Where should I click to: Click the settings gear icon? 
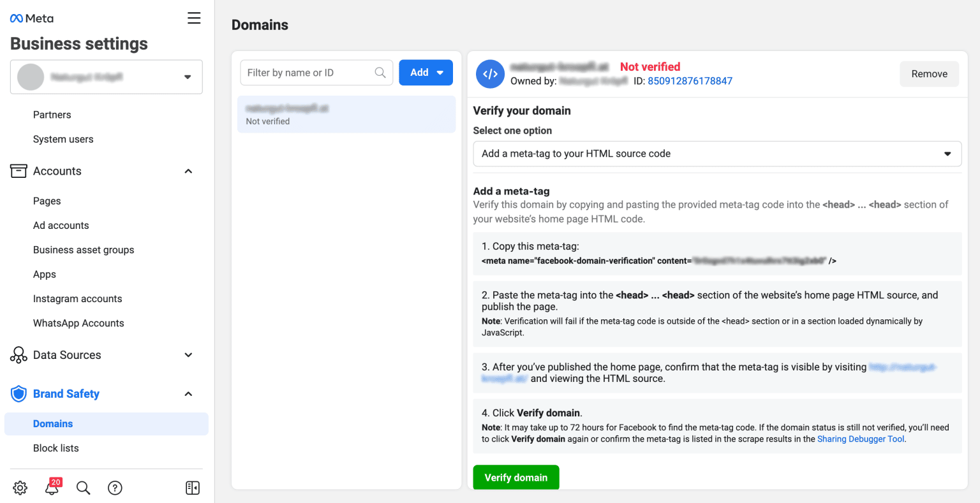[20, 488]
